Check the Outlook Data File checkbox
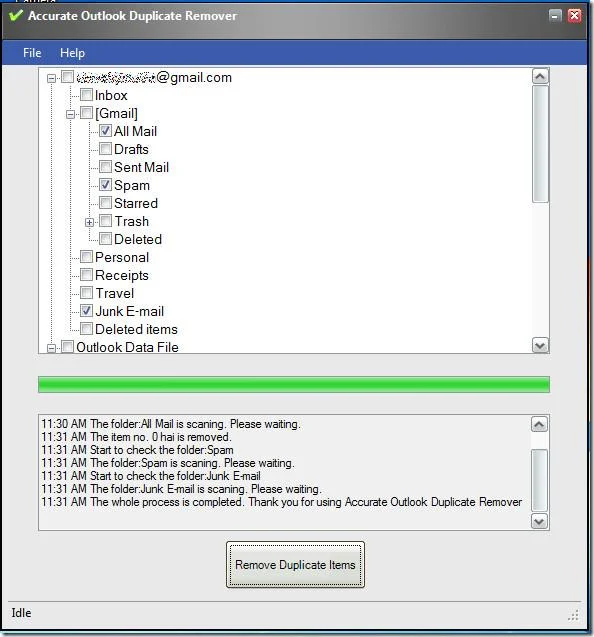 67,347
